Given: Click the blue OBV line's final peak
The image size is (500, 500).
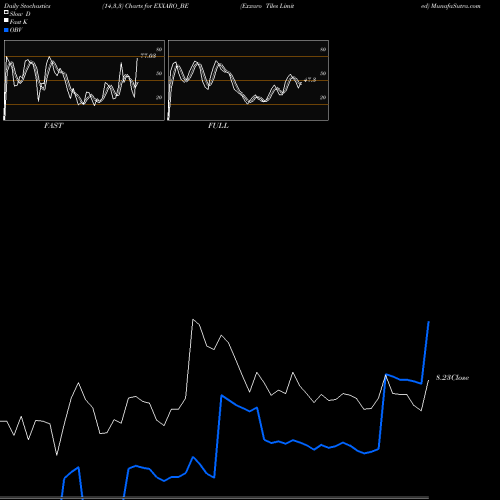Looking at the screenshot, I should (x=429, y=322).
